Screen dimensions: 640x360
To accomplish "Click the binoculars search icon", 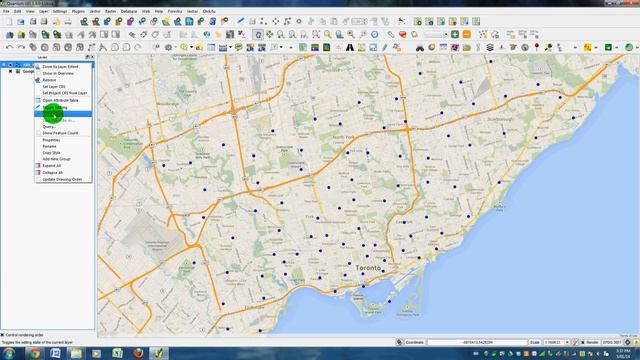I will 420,48.
